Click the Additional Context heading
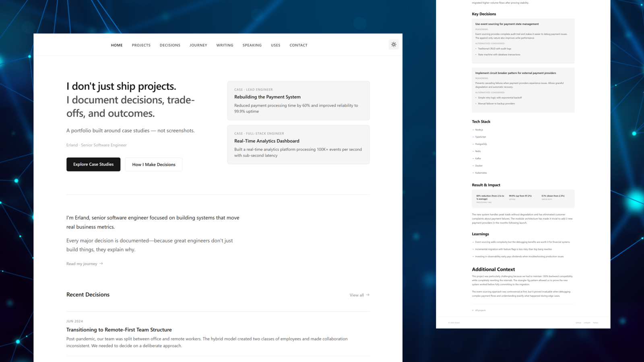Viewport: 644px width, 362px height. click(493, 269)
